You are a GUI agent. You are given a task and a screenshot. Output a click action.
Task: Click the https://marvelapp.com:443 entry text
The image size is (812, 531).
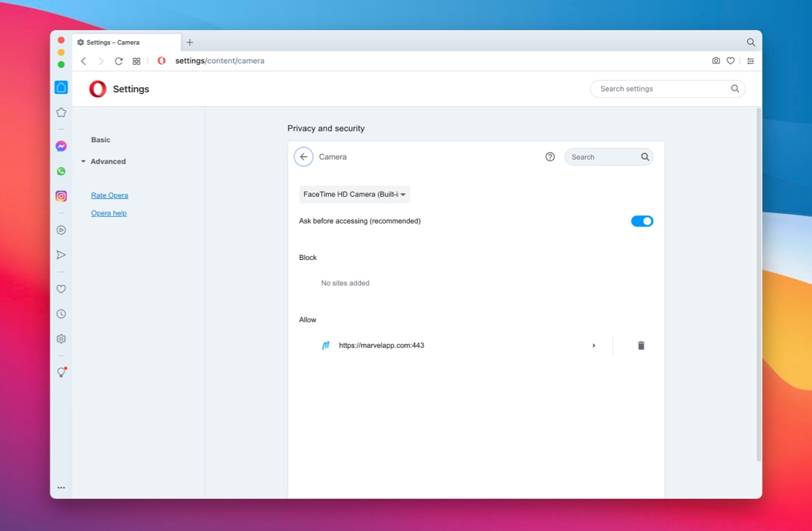click(381, 345)
